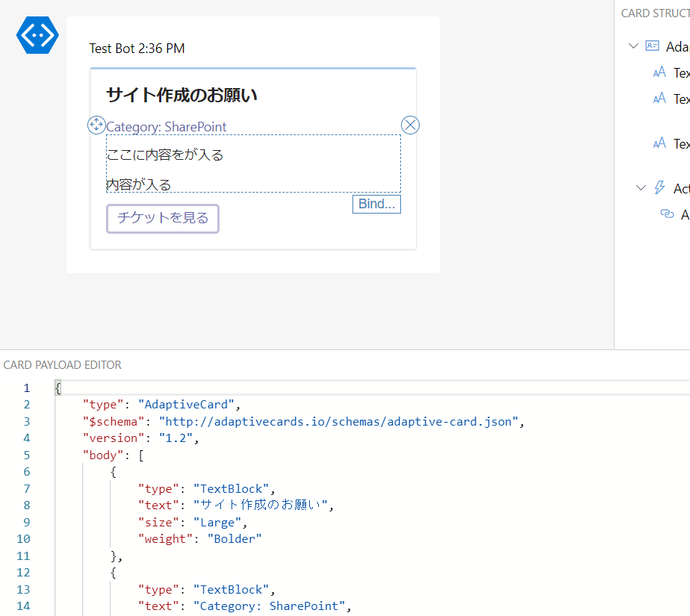Select the Category: SharePoint text block
This screenshot has width=690, height=616.
(167, 127)
